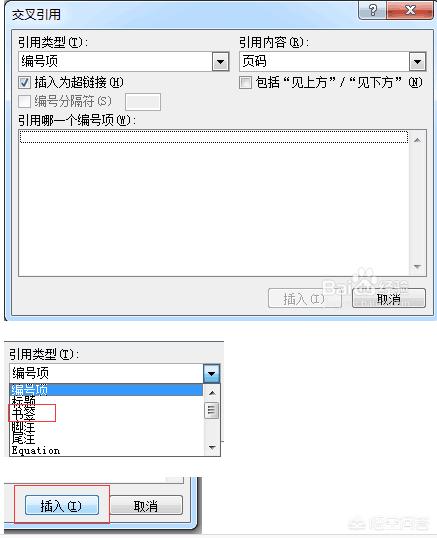Select the dotted first row in numbered item list

(x=214, y=137)
